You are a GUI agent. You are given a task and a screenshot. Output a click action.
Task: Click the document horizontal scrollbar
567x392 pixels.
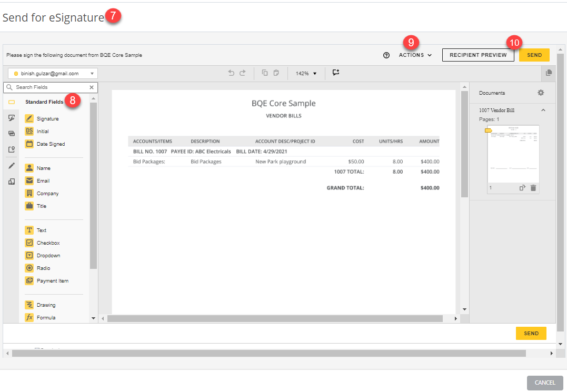pos(275,319)
